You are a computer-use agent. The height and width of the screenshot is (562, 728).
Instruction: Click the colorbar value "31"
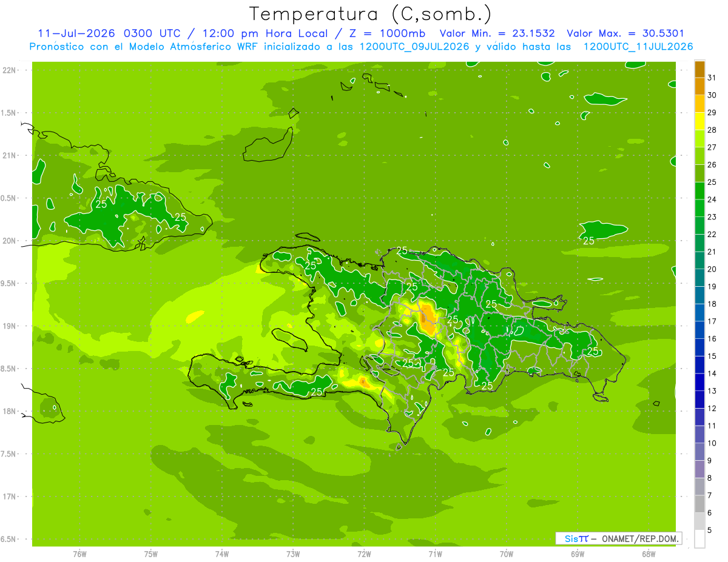click(712, 78)
